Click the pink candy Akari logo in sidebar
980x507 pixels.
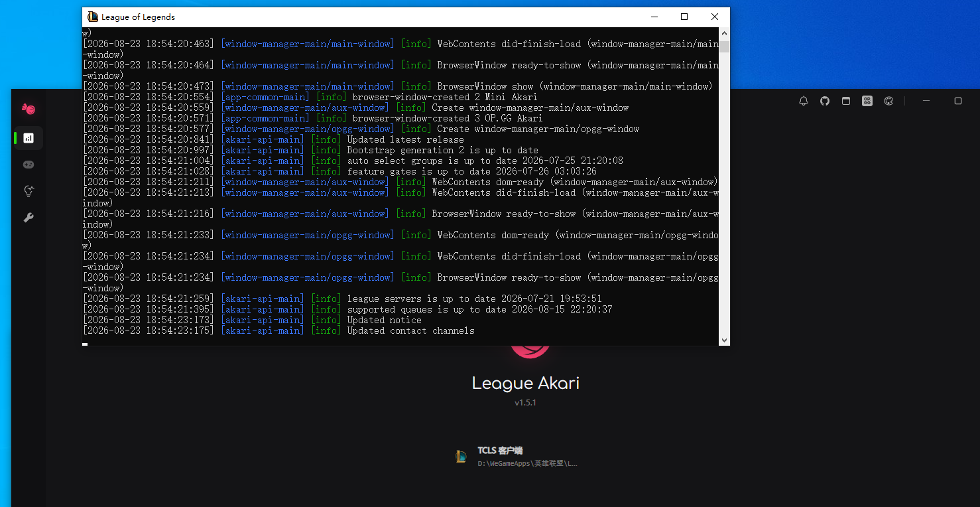pyautogui.click(x=29, y=109)
